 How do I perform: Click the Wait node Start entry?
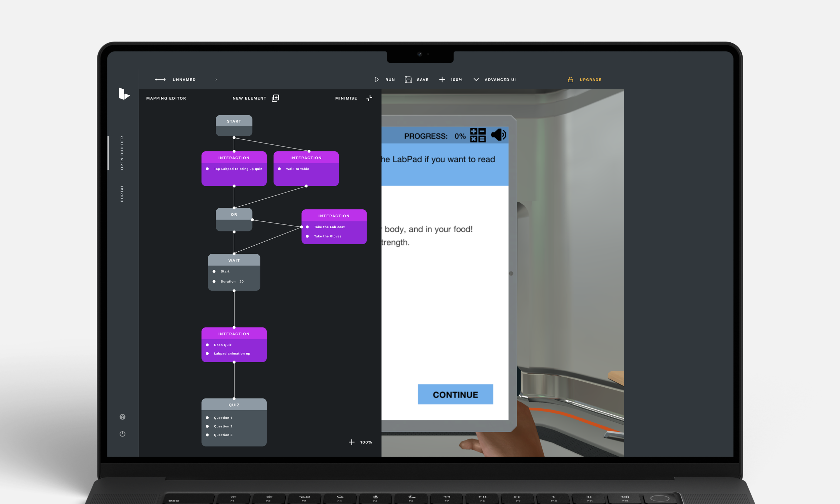click(x=225, y=271)
